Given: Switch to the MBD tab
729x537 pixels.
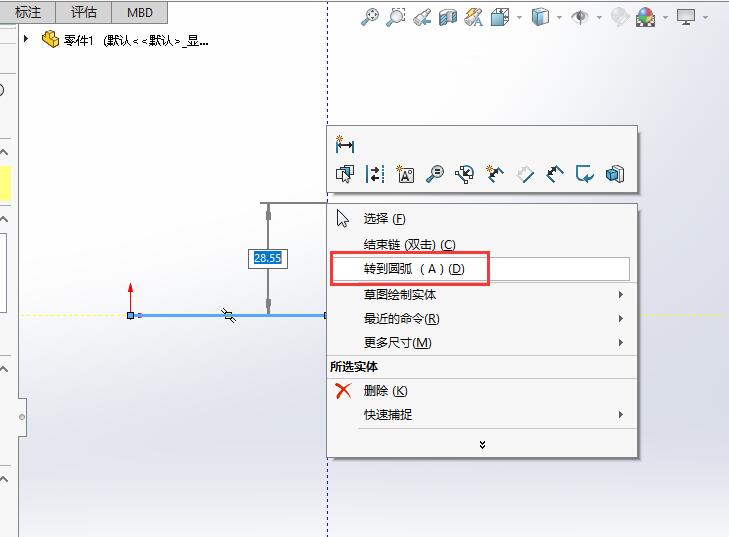Looking at the screenshot, I should 139,12.
